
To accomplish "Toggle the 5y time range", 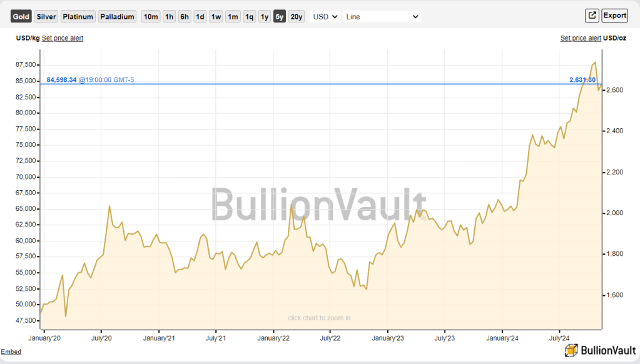I will pos(279,17).
